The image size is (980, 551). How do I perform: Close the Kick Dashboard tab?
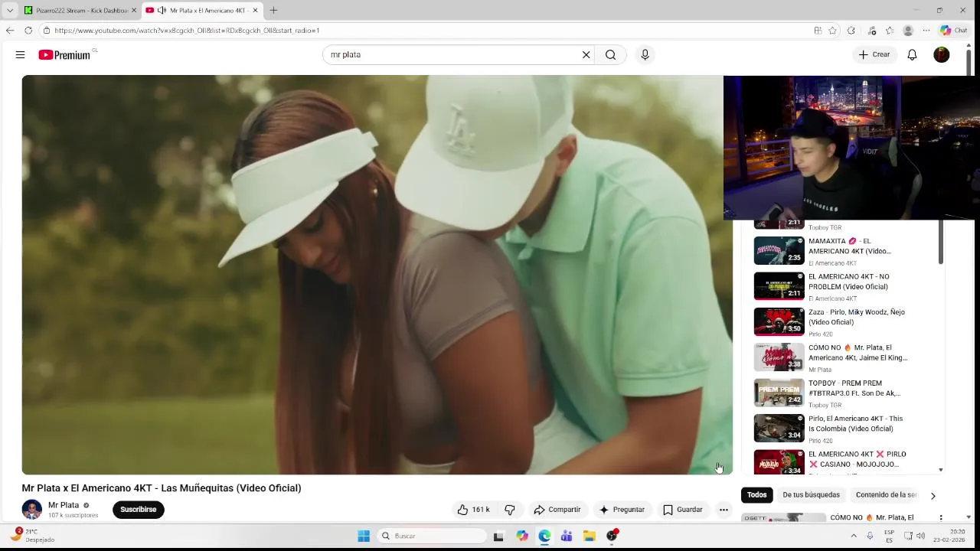click(134, 10)
